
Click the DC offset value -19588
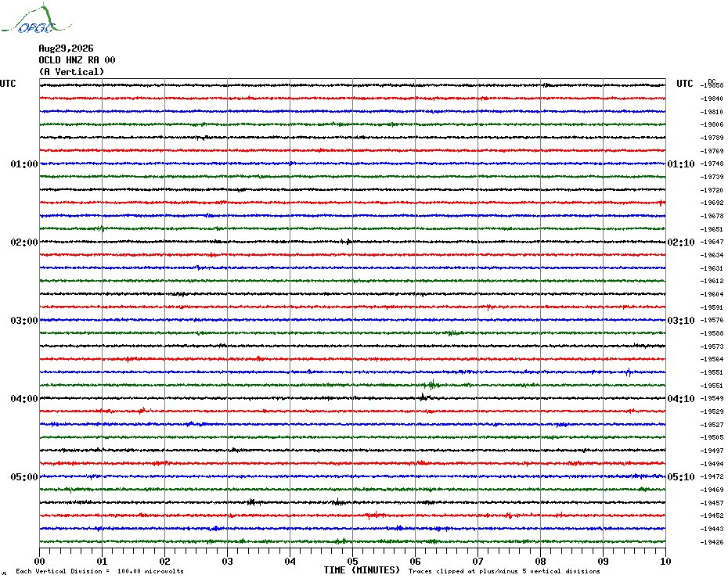(712, 333)
